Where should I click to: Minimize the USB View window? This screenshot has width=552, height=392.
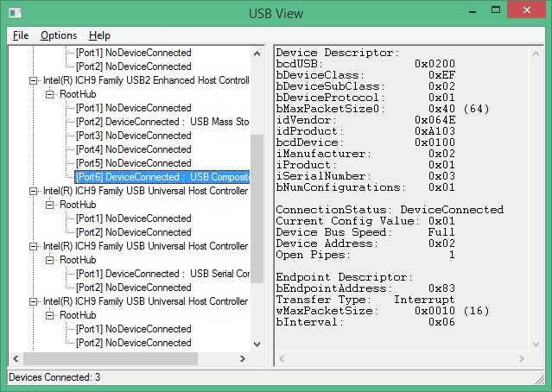[462, 10]
